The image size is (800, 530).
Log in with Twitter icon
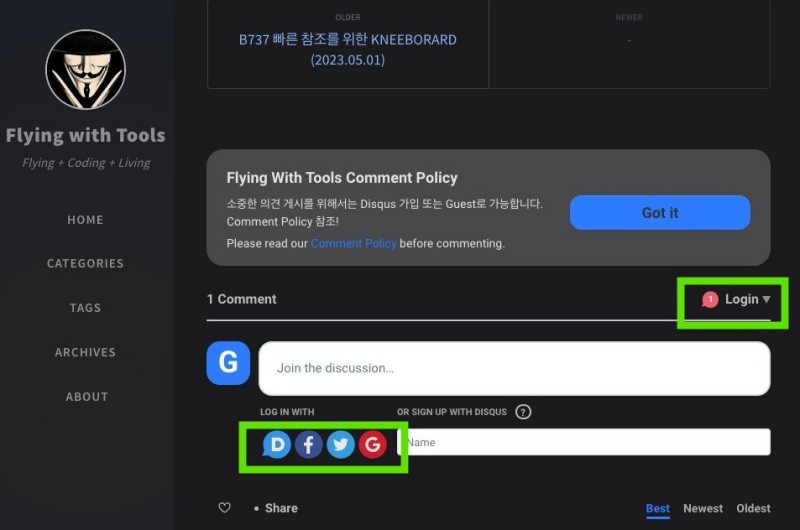point(341,445)
